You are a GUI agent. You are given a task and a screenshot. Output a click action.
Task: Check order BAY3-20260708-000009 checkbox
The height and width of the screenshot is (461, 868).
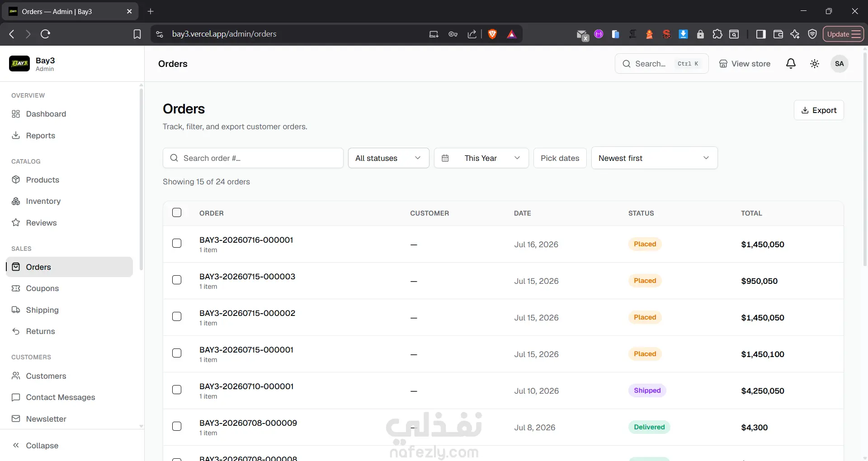177,426
